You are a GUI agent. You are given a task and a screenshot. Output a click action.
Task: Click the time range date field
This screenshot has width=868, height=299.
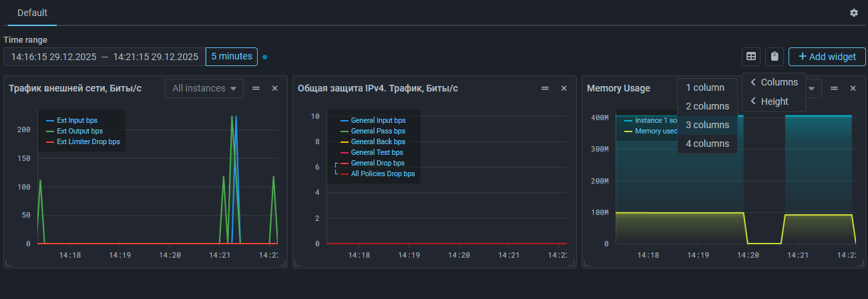(x=104, y=57)
